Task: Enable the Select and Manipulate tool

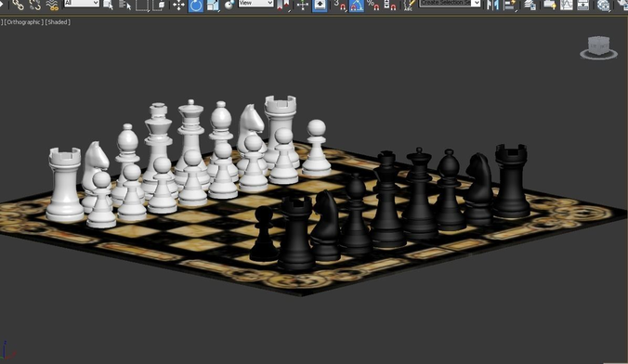Action: [302, 6]
